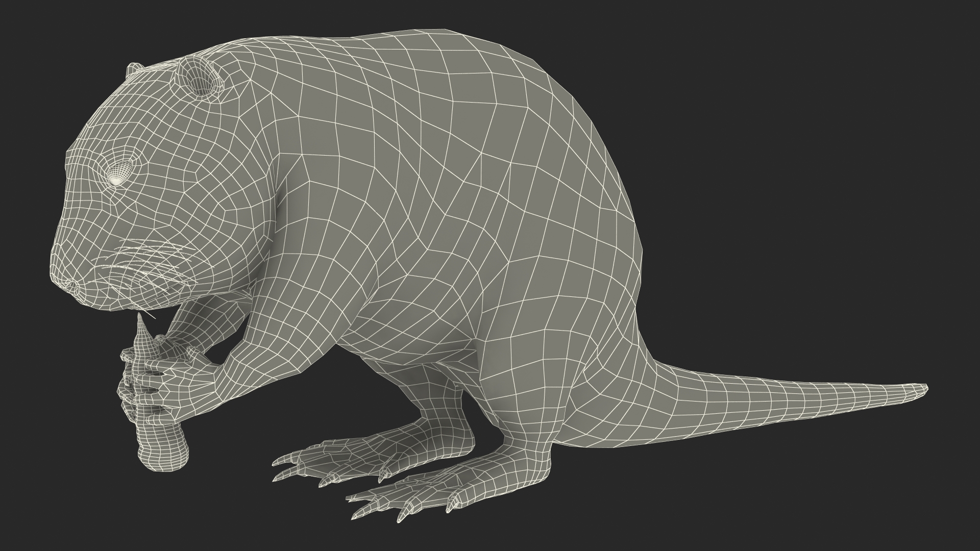The image size is (980, 551).
Task: Click the pointed tip of the held object
Action: click(x=140, y=318)
